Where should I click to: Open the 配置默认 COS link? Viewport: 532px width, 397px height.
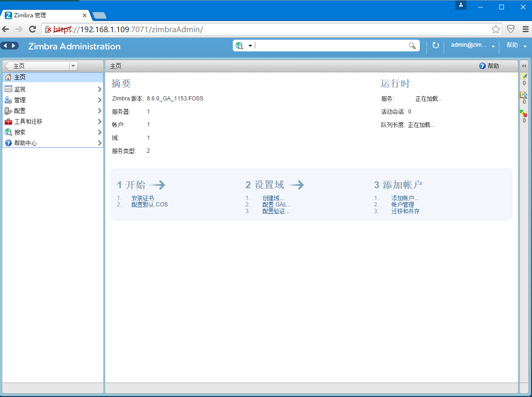149,205
